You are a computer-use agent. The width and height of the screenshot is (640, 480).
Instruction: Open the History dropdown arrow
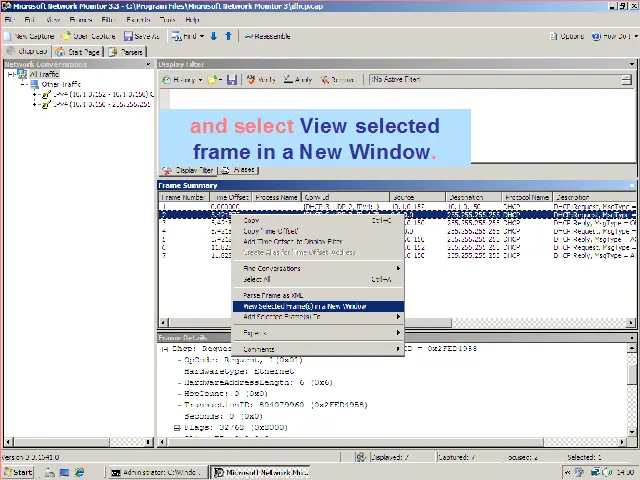pyautogui.click(x=200, y=80)
